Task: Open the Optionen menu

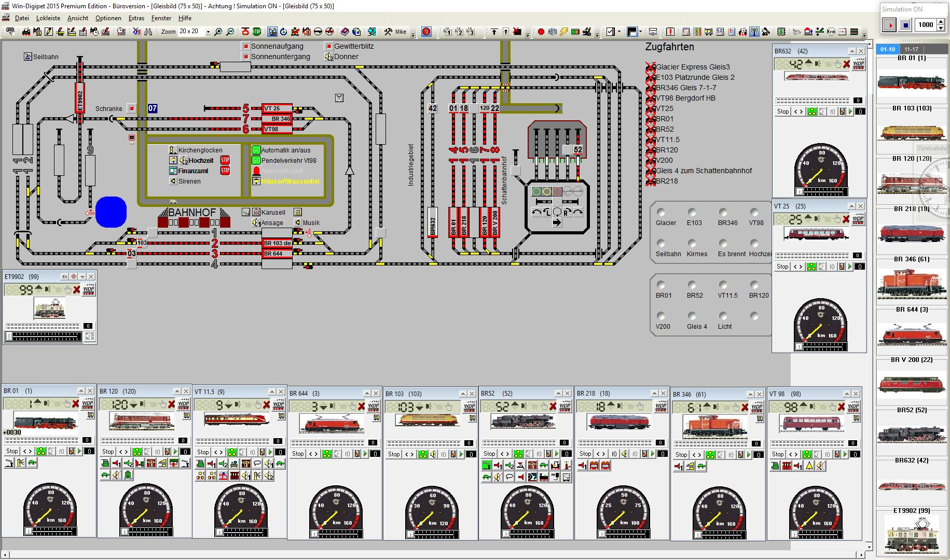Action: point(108,18)
